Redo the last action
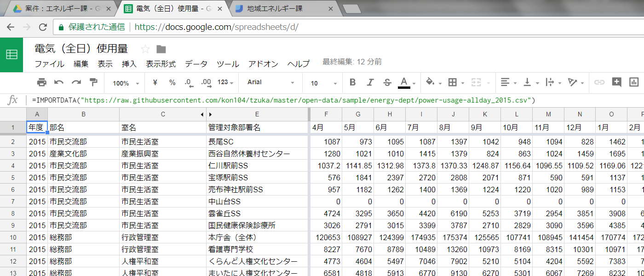The image size is (644, 276). [x=76, y=83]
